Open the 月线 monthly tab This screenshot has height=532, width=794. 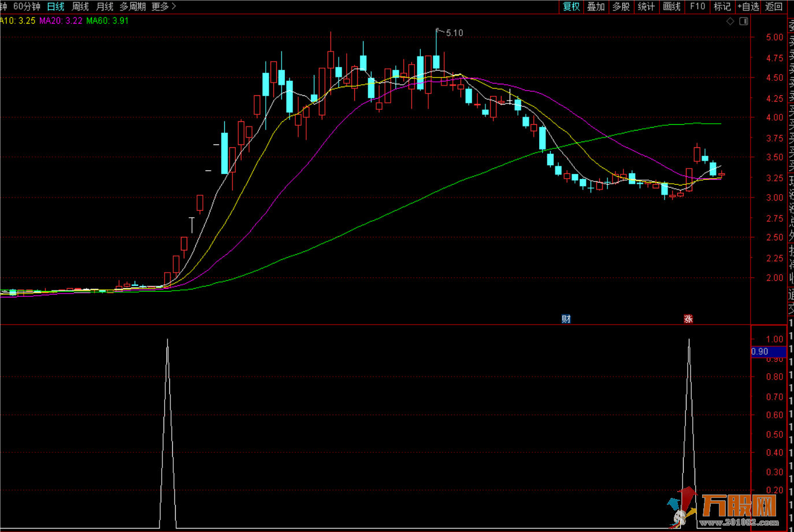click(x=105, y=6)
